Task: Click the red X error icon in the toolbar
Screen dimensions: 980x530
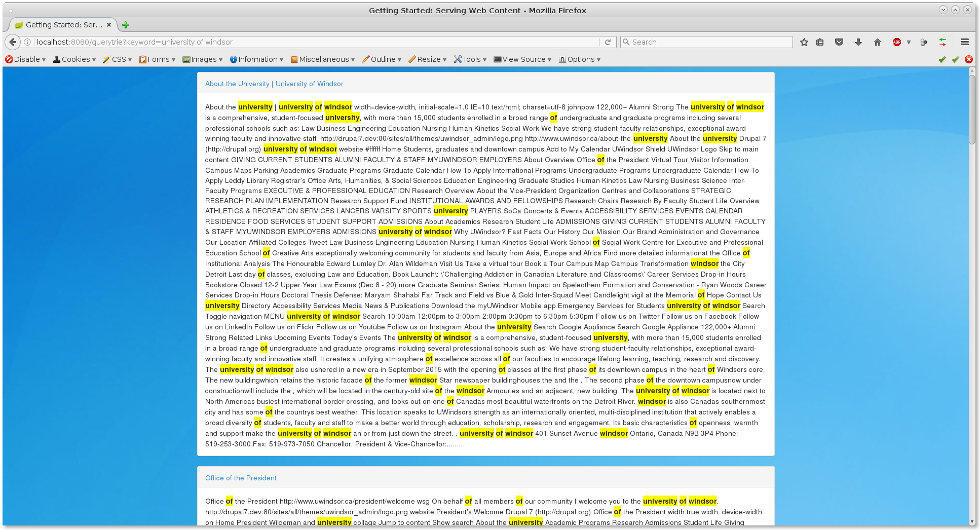Action: tap(969, 59)
